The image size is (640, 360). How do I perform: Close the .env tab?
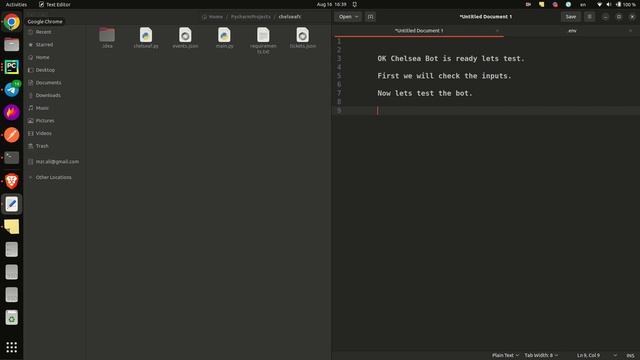pyautogui.click(x=631, y=31)
